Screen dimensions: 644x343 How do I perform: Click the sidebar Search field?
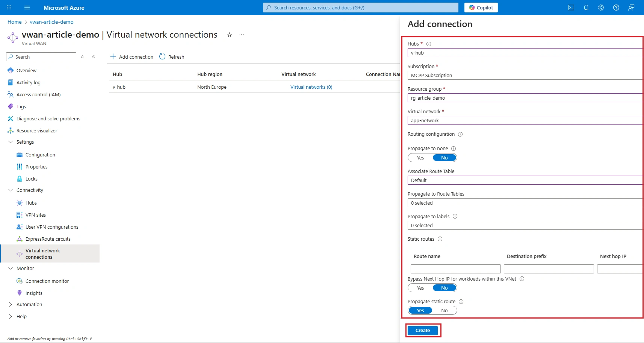(41, 57)
